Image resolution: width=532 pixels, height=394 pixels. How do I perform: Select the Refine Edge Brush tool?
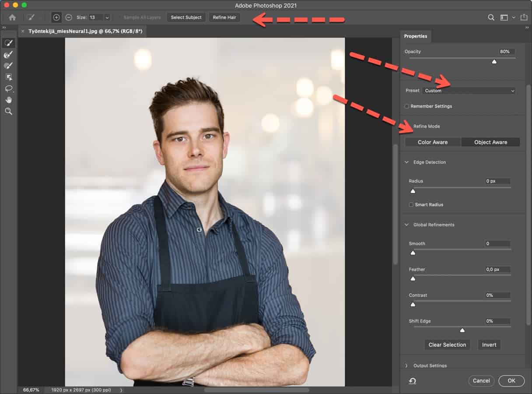[x=8, y=54]
